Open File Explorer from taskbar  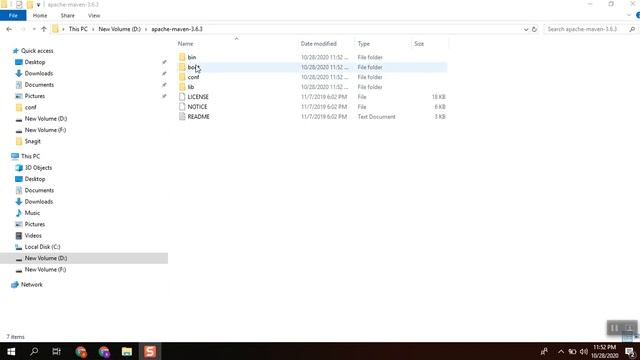point(127,351)
